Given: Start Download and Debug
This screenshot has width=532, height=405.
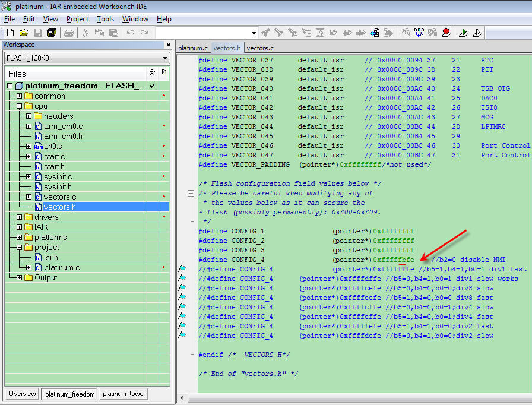Looking at the screenshot, I should coord(464,33).
